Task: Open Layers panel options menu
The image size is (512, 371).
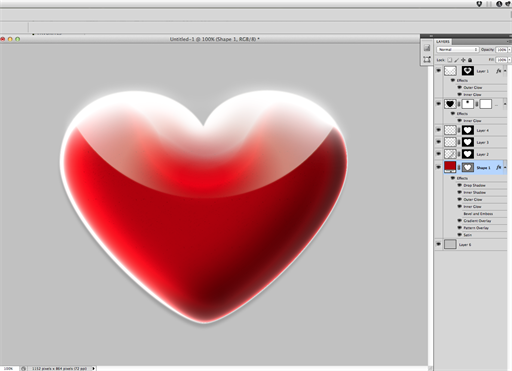Action: (509, 42)
